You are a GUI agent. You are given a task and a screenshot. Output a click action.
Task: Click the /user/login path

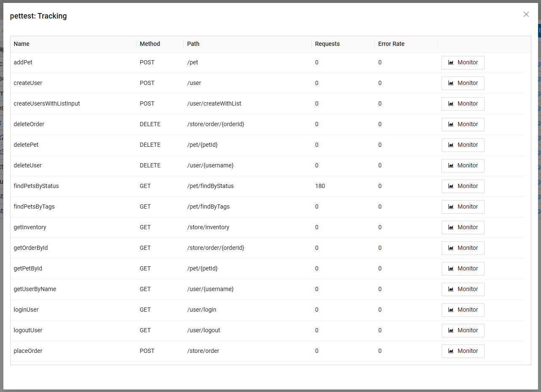(x=202, y=310)
